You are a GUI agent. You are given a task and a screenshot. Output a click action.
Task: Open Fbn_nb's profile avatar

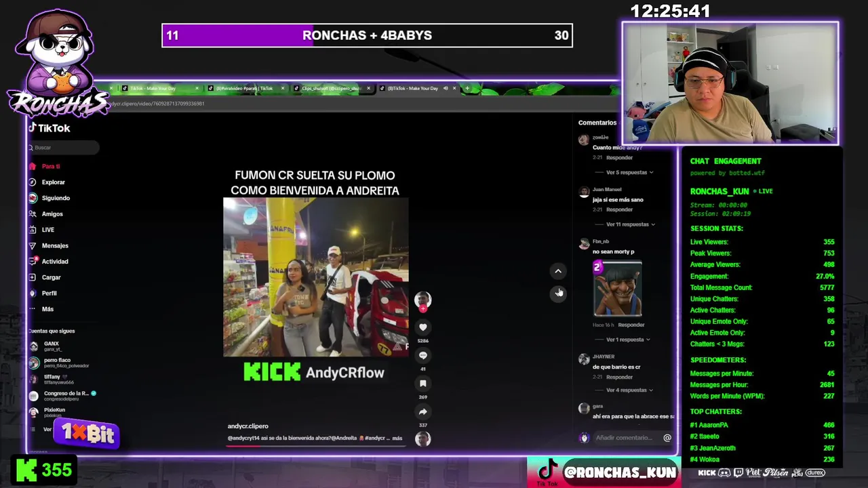pos(584,244)
